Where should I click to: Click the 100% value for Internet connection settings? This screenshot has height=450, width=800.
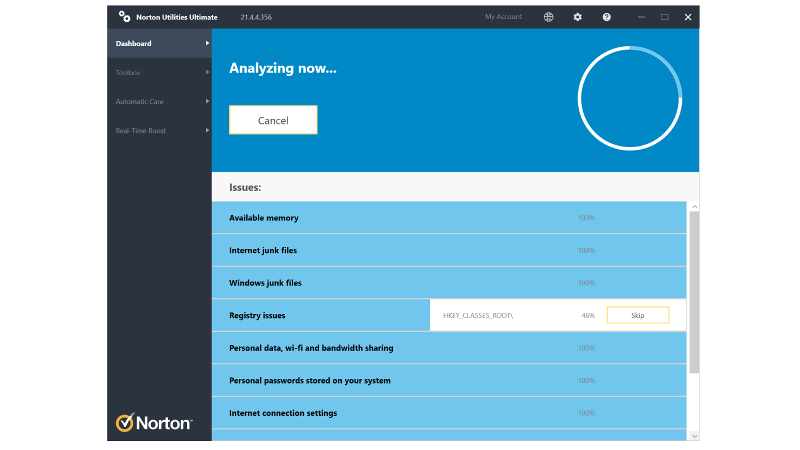tap(586, 413)
